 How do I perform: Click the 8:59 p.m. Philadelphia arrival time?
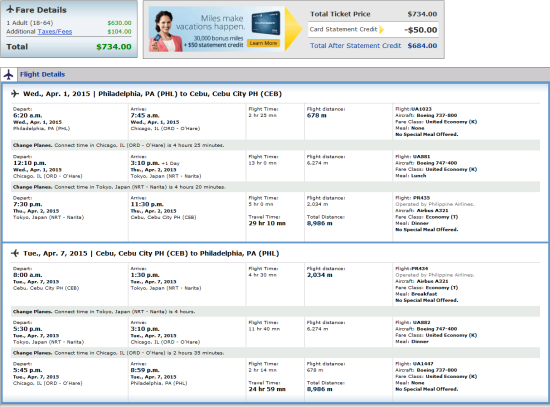point(145,370)
